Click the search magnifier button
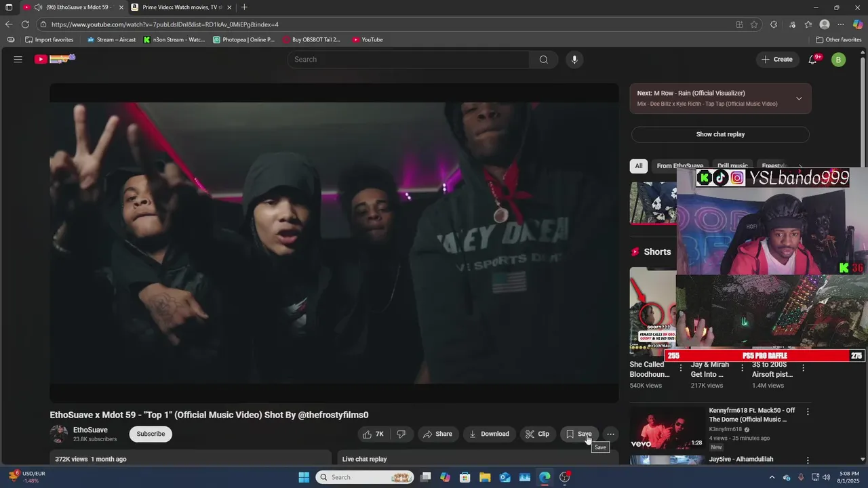This screenshot has width=868, height=488. click(543, 60)
